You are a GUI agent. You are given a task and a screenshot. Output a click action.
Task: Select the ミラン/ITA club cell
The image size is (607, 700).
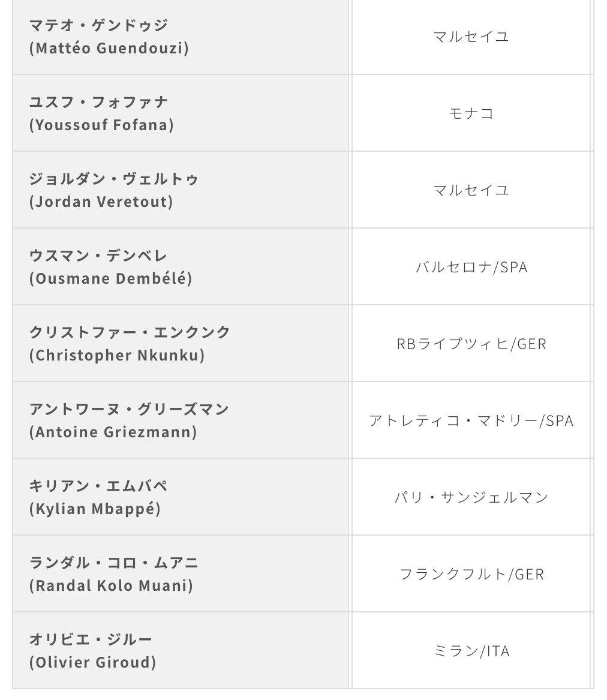pyautogui.click(x=471, y=651)
